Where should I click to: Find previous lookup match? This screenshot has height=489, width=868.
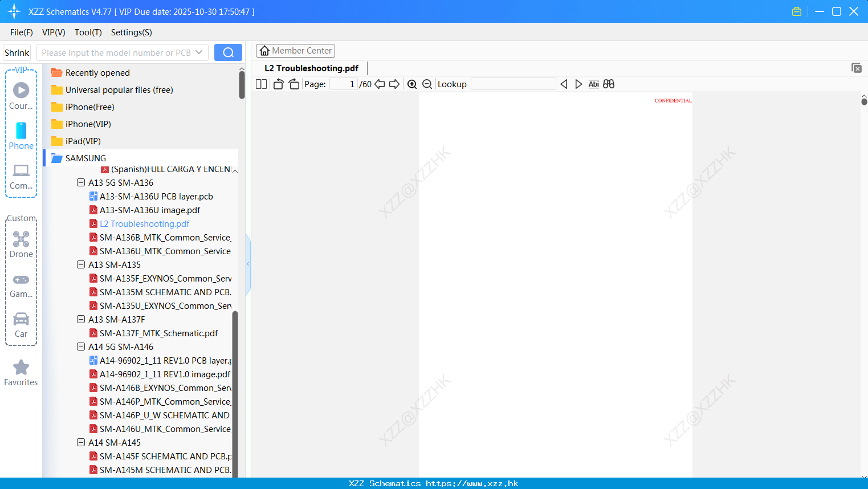click(564, 84)
